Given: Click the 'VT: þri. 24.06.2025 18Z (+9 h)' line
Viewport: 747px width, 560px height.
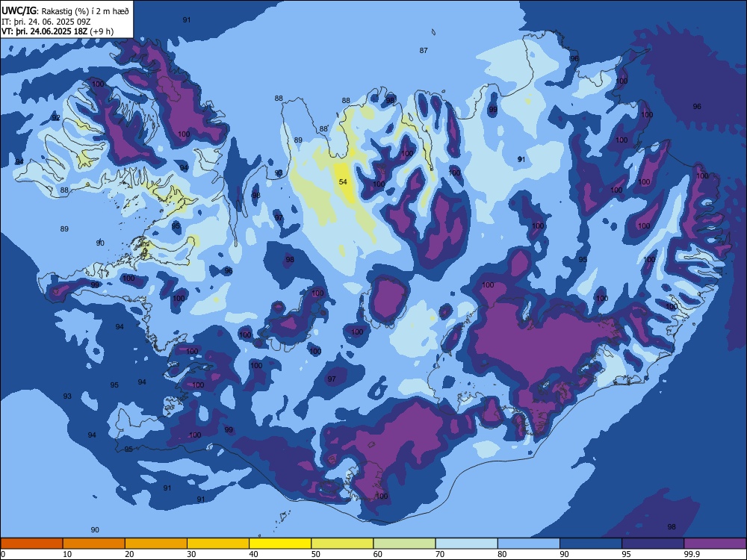Looking at the screenshot, I should click(58, 31).
